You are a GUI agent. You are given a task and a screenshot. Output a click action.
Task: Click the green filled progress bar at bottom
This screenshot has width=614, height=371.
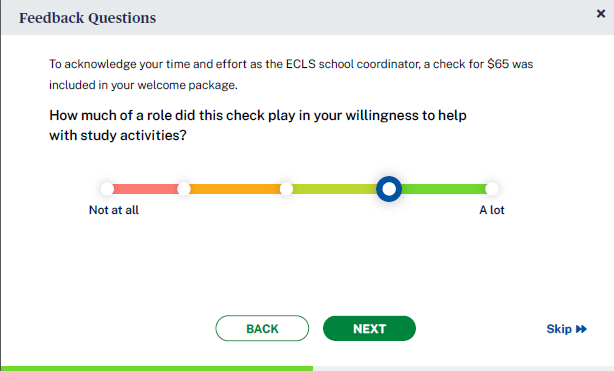(157, 369)
